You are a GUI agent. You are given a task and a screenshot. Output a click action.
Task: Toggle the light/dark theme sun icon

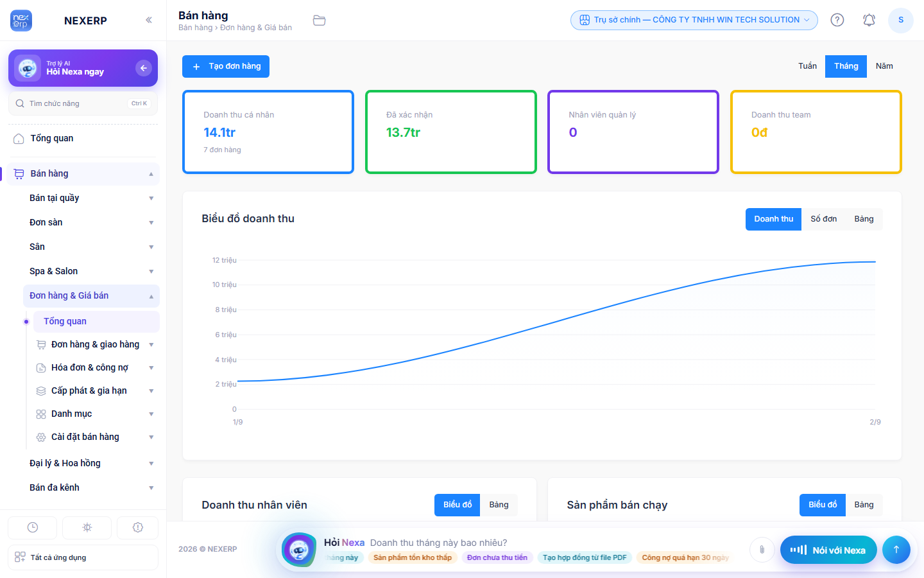click(87, 527)
